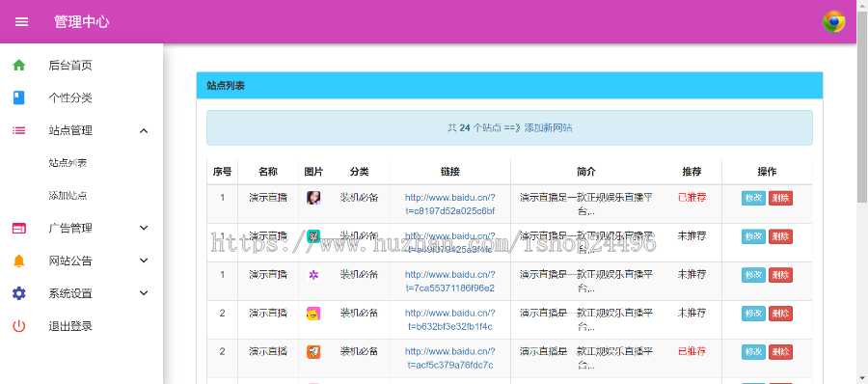868x384 pixels.
Task: Open site image in the acf5c379a76fdc7c row
Action: click(313, 352)
